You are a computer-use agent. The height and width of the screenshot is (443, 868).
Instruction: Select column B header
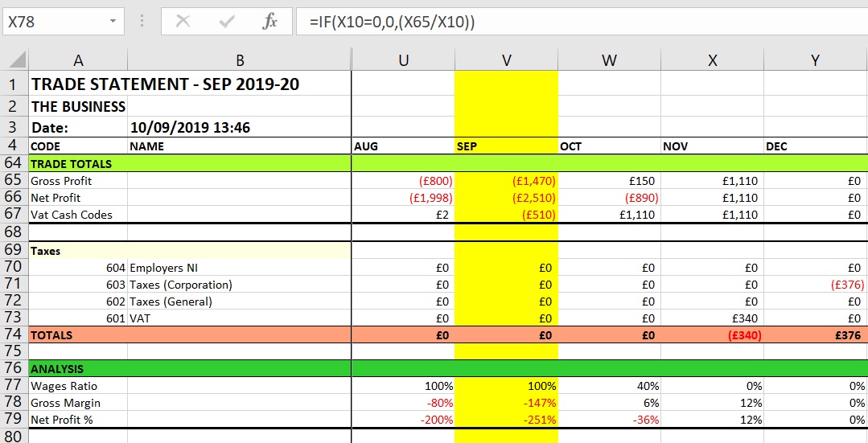(x=240, y=59)
